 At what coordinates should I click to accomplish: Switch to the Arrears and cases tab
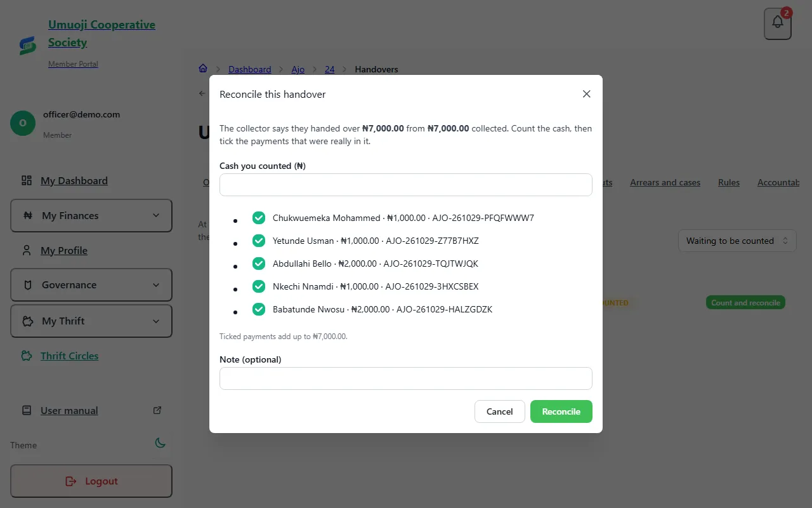coord(665,182)
